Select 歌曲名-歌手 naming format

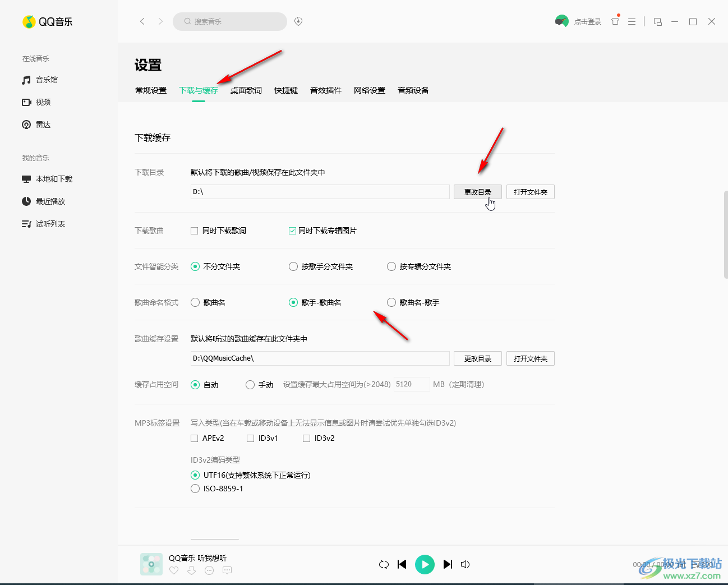(x=391, y=302)
